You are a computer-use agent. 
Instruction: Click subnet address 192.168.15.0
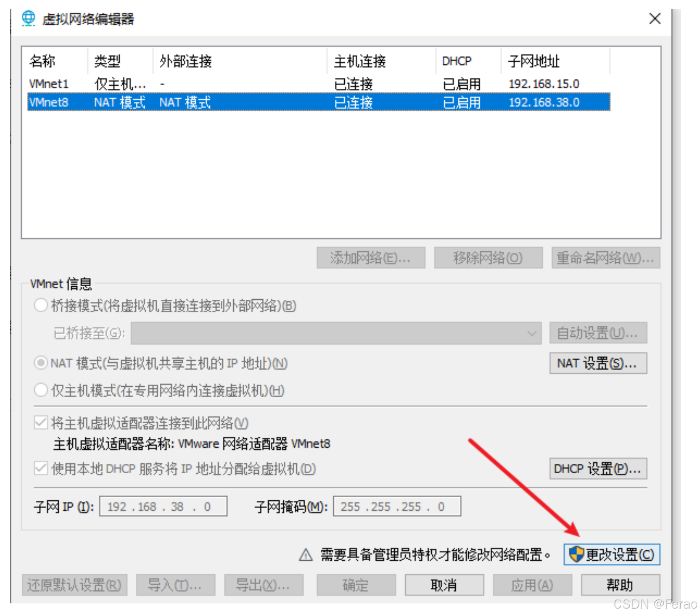544,84
